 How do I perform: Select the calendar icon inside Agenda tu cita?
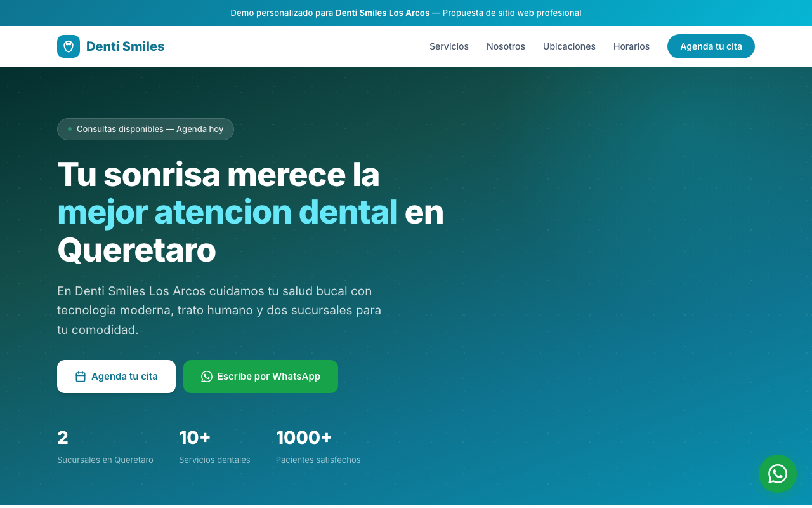click(x=81, y=376)
